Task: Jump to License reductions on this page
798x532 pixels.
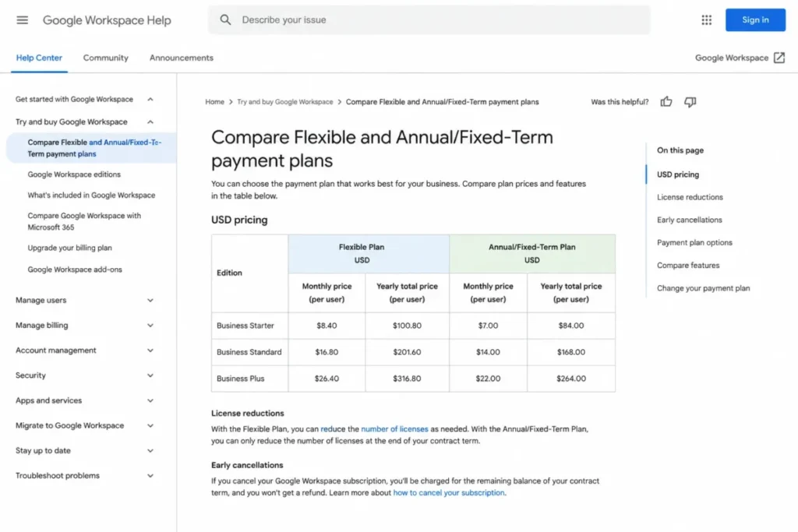Action: click(690, 197)
